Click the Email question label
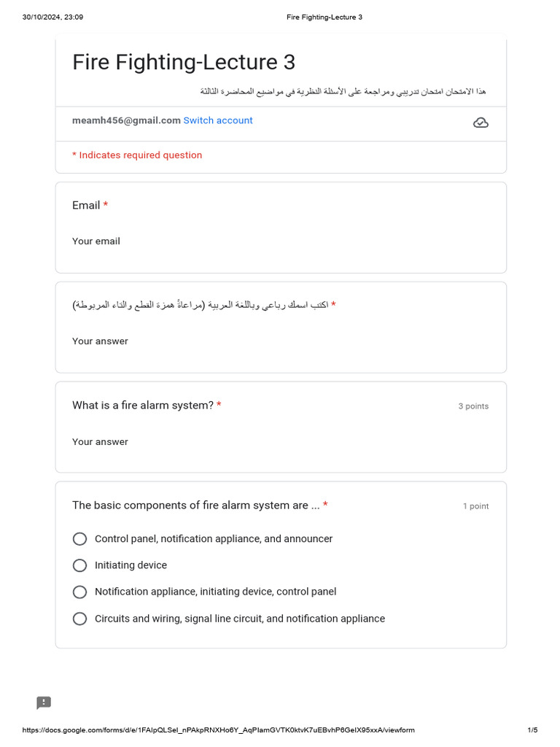The height and width of the screenshot is (747, 560). click(x=86, y=206)
